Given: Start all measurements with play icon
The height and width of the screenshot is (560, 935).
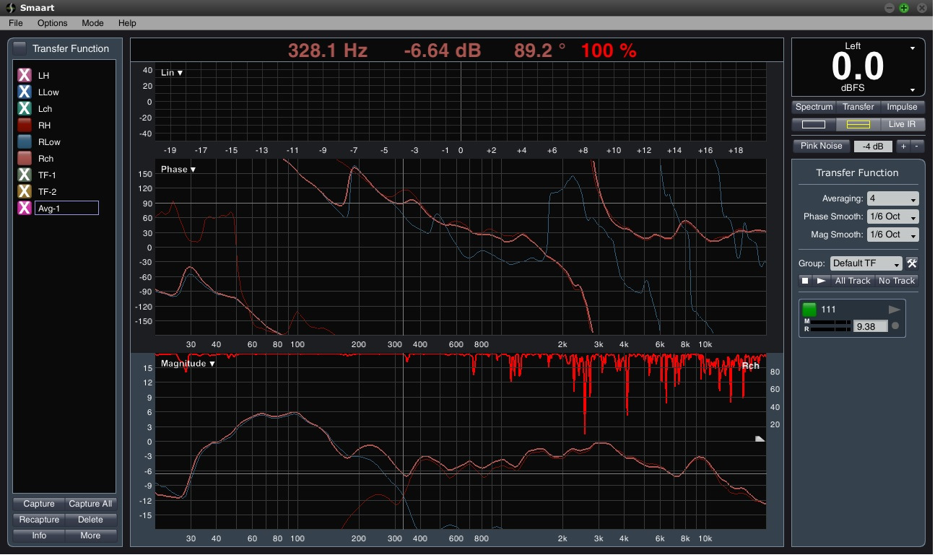Looking at the screenshot, I should coord(821,281).
